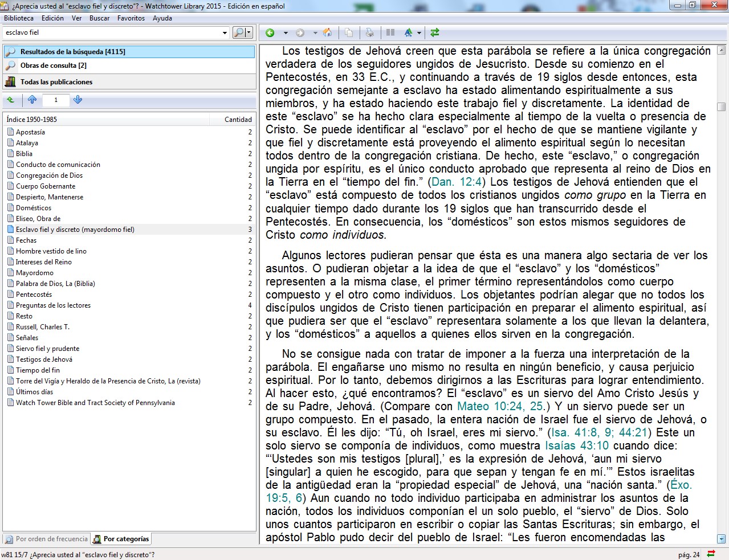The height and width of the screenshot is (560, 729).
Task: Switch to Por orden de frecuencia tab
Action: (46, 539)
